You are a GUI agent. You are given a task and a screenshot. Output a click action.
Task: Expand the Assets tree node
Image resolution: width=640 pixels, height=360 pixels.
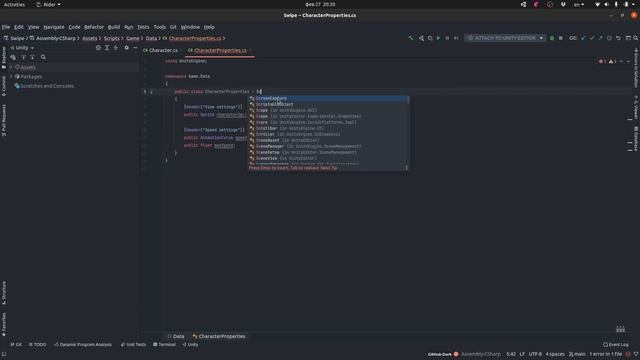11,67
